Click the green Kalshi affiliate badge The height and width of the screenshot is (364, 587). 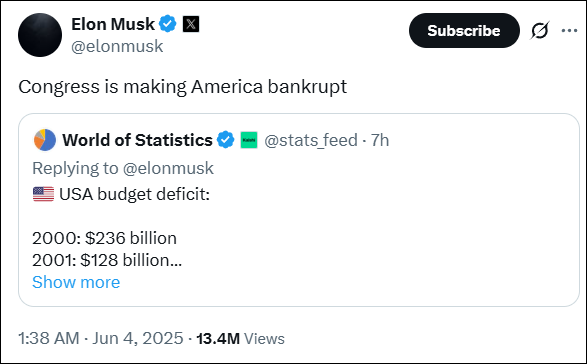tap(249, 140)
